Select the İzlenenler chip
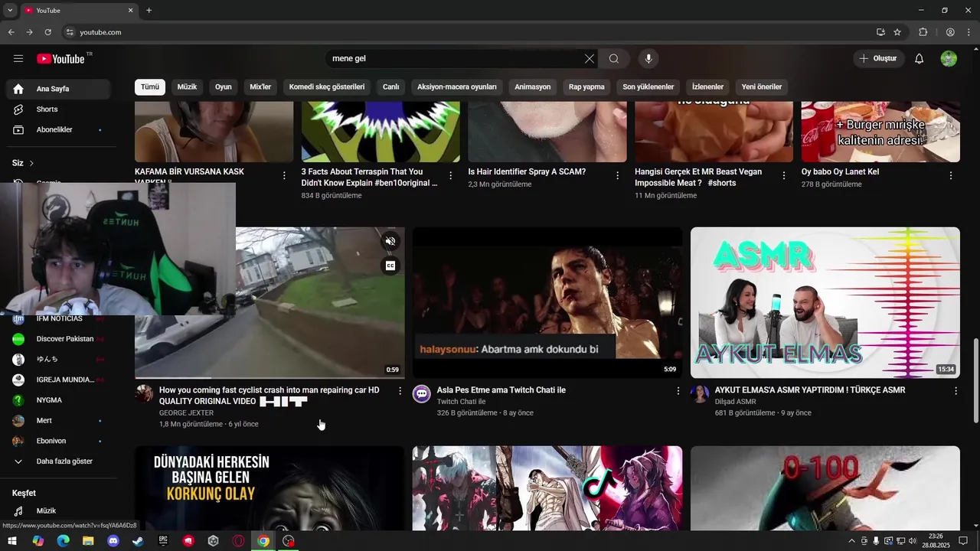This screenshot has width=980, height=551. coord(708,87)
